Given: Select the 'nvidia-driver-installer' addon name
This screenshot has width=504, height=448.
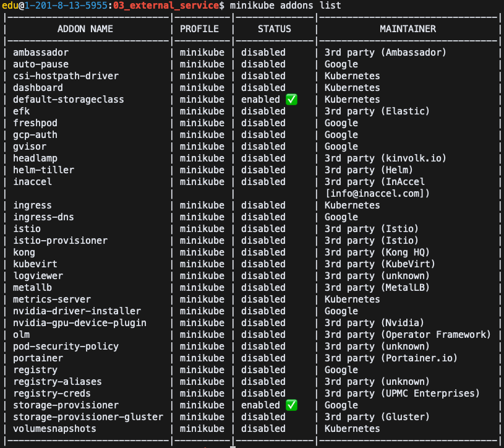Looking at the screenshot, I should [77, 311].
